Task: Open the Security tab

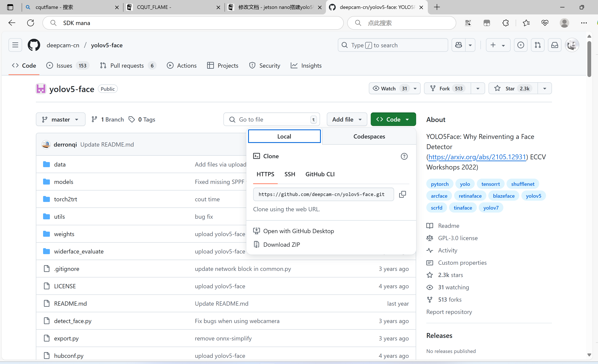Action: (265, 66)
